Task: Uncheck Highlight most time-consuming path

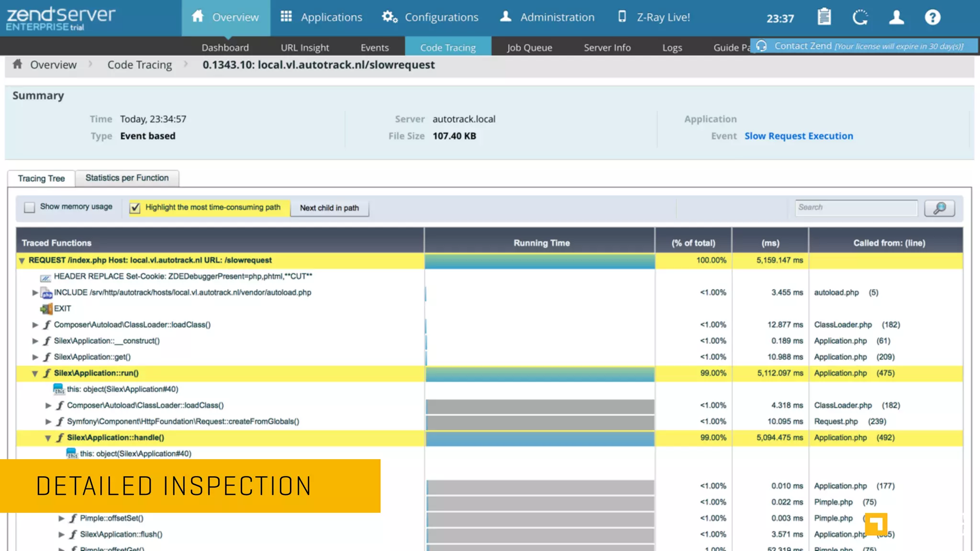Action: click(x=135, y=208)
